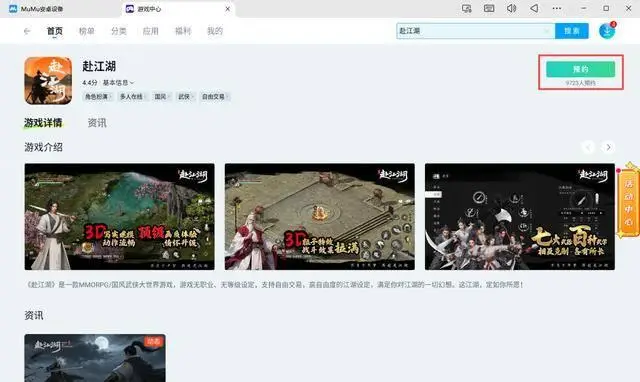Screen dimensions: 640x382
Task: Open the second screenshot with 粒子特效
Action: pos(320,217)
